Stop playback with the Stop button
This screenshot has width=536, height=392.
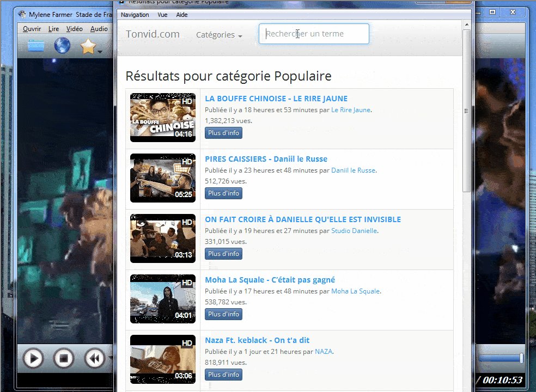click(64, 358)
